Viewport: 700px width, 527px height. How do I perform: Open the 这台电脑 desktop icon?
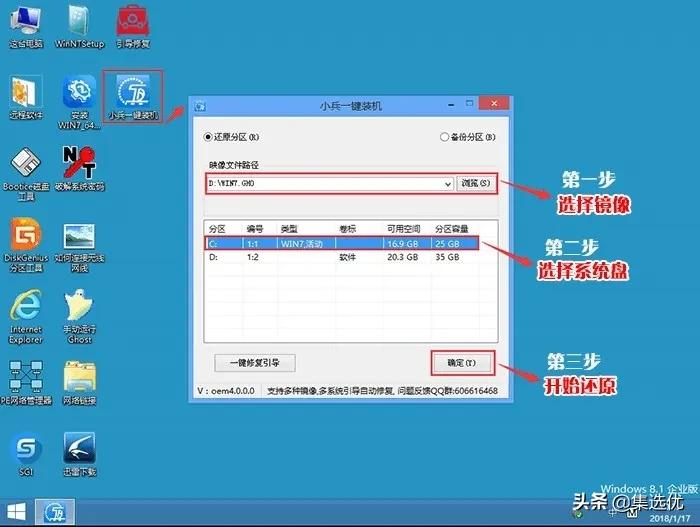tap(26, 26)
